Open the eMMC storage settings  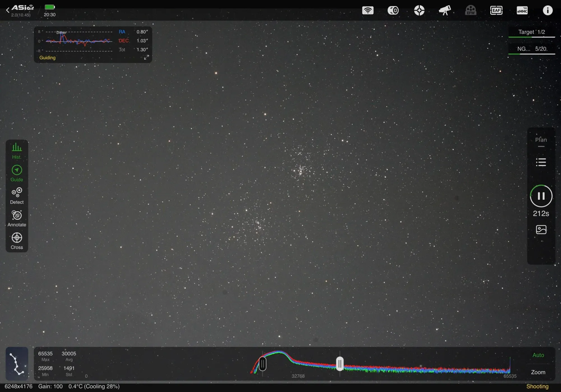coord(522,11)
